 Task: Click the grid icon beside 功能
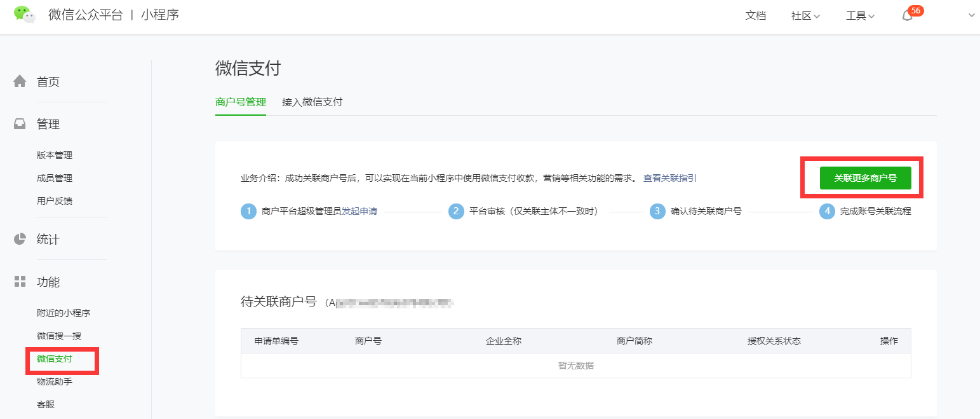click(x=20, y=282)
